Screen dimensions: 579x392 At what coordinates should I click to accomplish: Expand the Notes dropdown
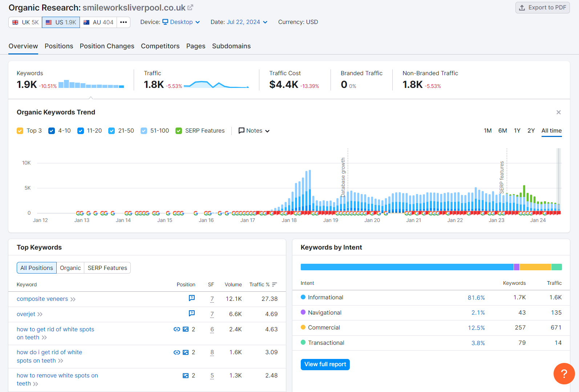[254, 131]
